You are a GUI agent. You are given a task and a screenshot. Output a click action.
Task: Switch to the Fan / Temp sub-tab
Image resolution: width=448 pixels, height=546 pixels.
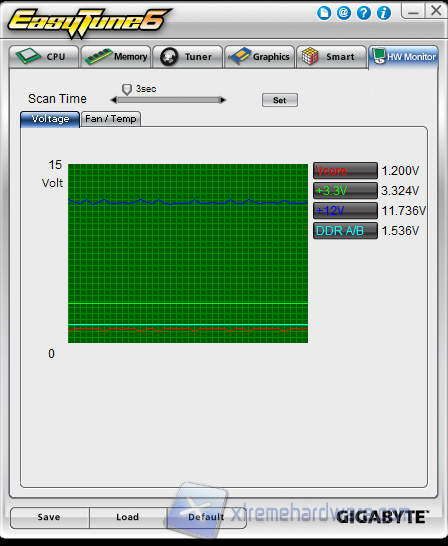pyautogui.click(x=111, y=119)
